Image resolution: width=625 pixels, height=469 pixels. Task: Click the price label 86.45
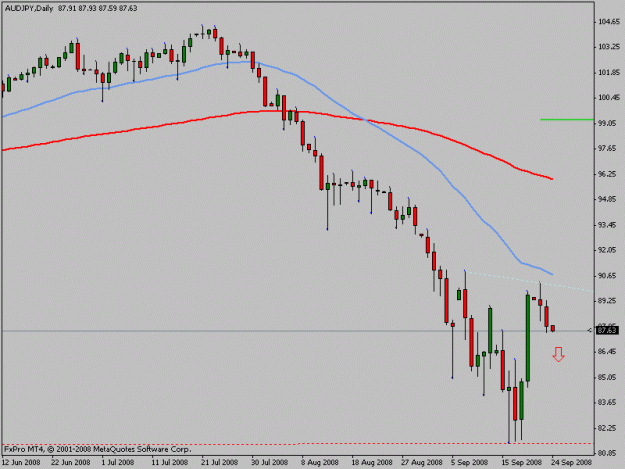click(x=609, y=351)
